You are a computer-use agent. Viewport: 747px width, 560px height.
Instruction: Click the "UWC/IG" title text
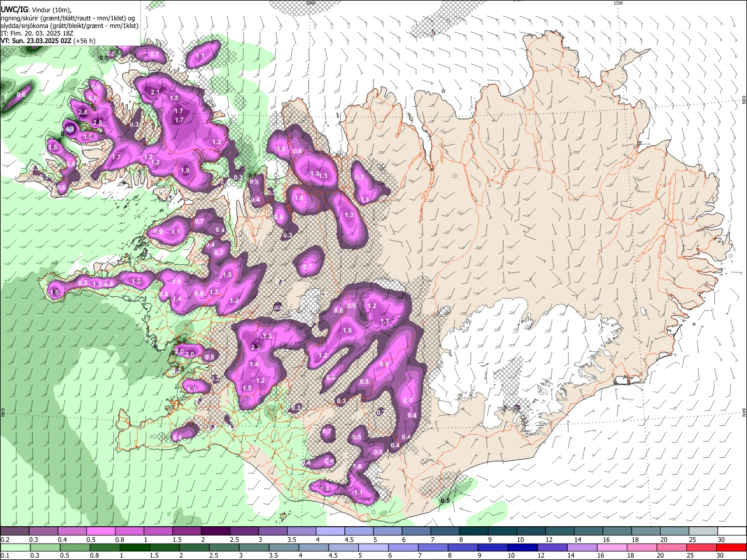[15, 9]
